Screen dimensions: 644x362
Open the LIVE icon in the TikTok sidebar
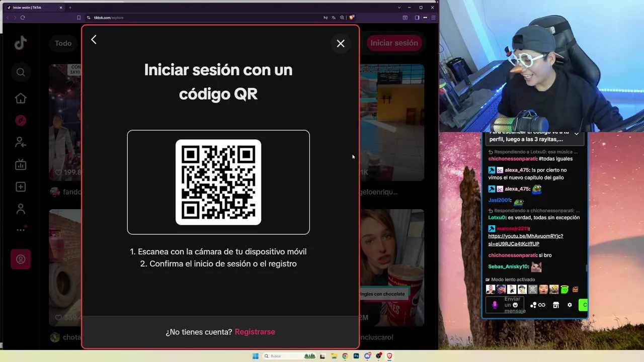click(x=21, y=164)
